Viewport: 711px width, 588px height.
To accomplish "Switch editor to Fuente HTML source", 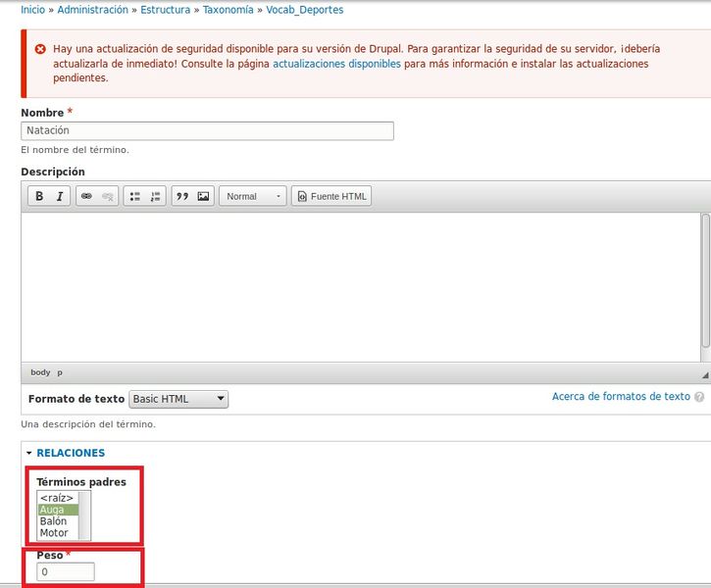I will (331, 196).
